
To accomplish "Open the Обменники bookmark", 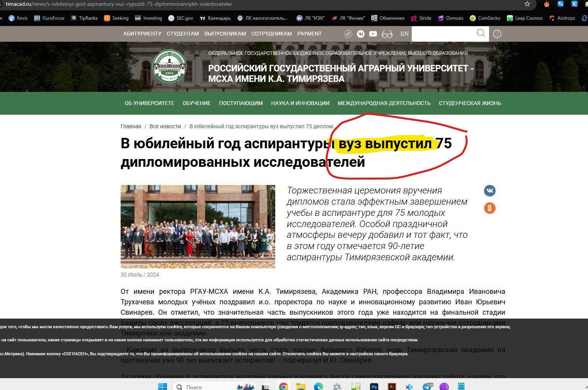I will [x=388, y=18].
